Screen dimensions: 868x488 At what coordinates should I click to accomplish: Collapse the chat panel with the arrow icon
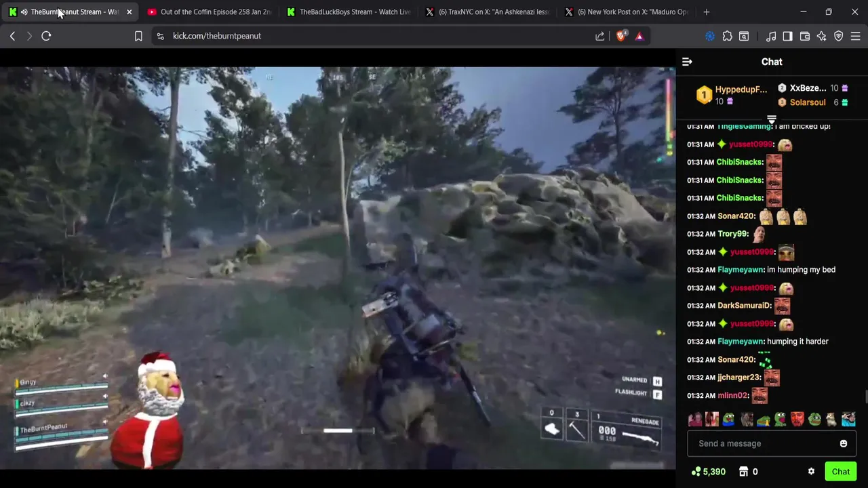687,62
